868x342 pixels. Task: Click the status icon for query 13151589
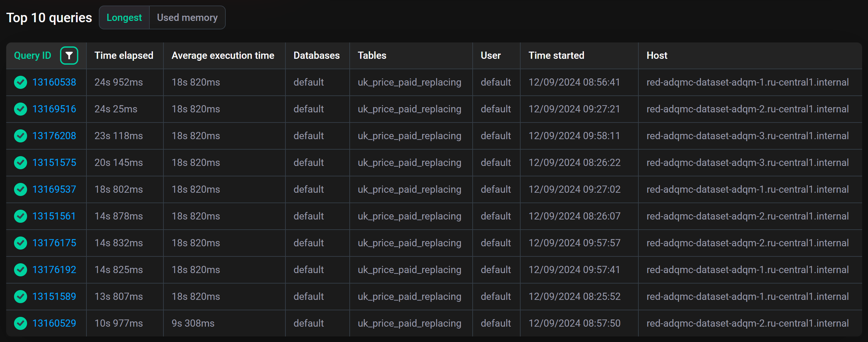tap(20, 296)
